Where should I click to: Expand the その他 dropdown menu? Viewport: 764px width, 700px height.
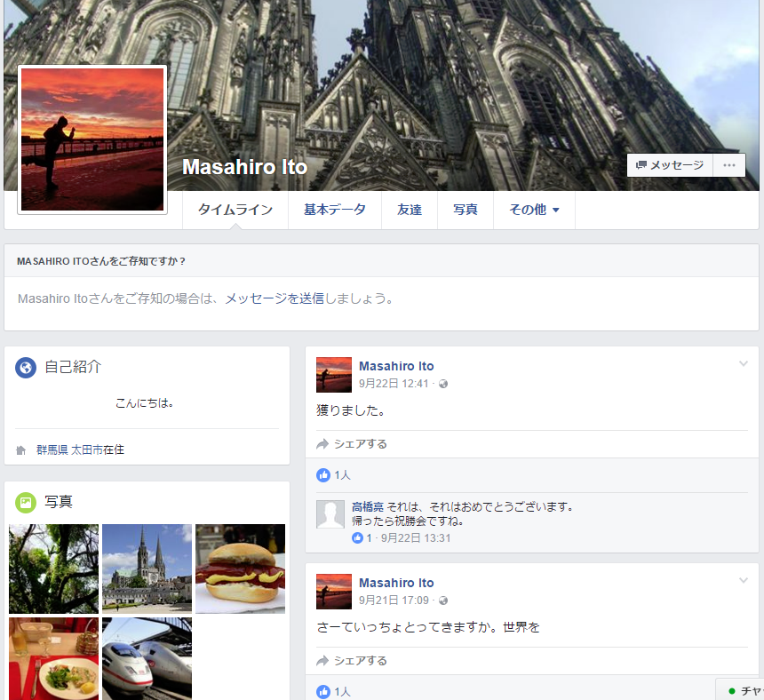pyautogui.click(x=534, y=210)
